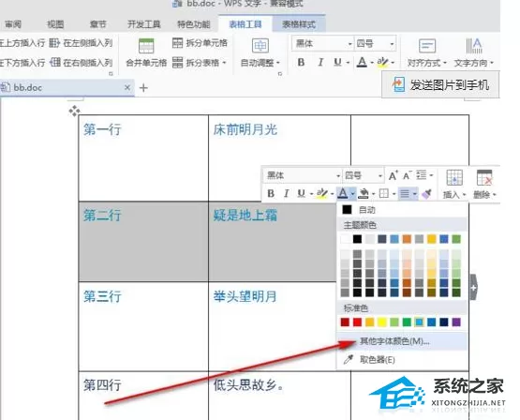Viewport: 520px width, 420px height.
Task: Click the 发送图片到手机 button
Action: [440, 84]
